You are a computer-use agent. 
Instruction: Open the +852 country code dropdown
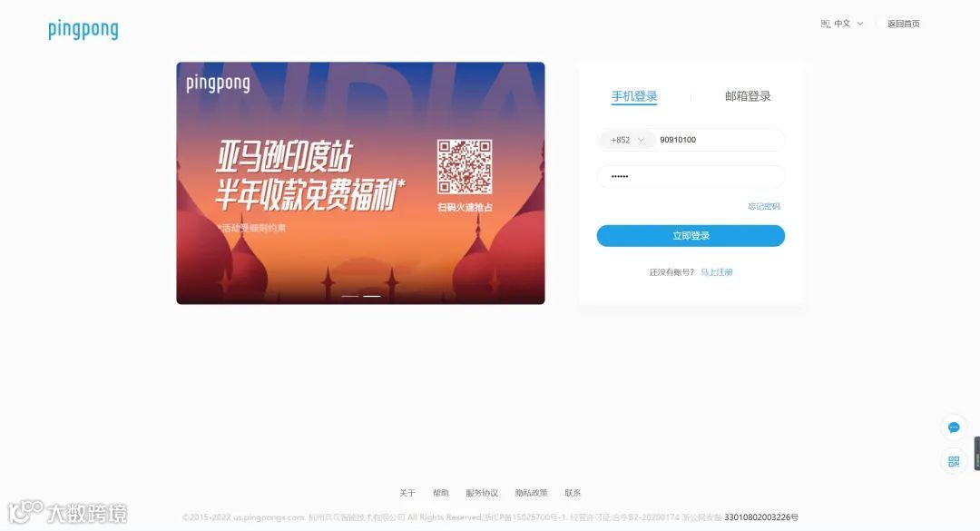click(x=627, y=140)
